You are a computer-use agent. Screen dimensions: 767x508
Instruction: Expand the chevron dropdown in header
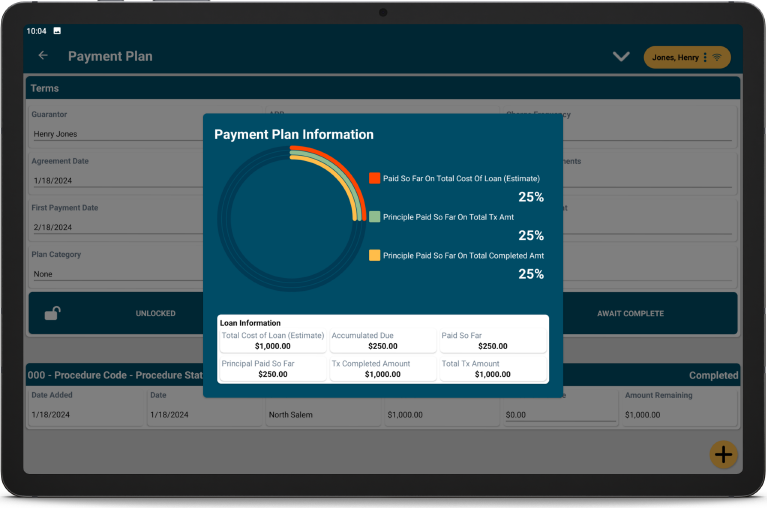621,57
